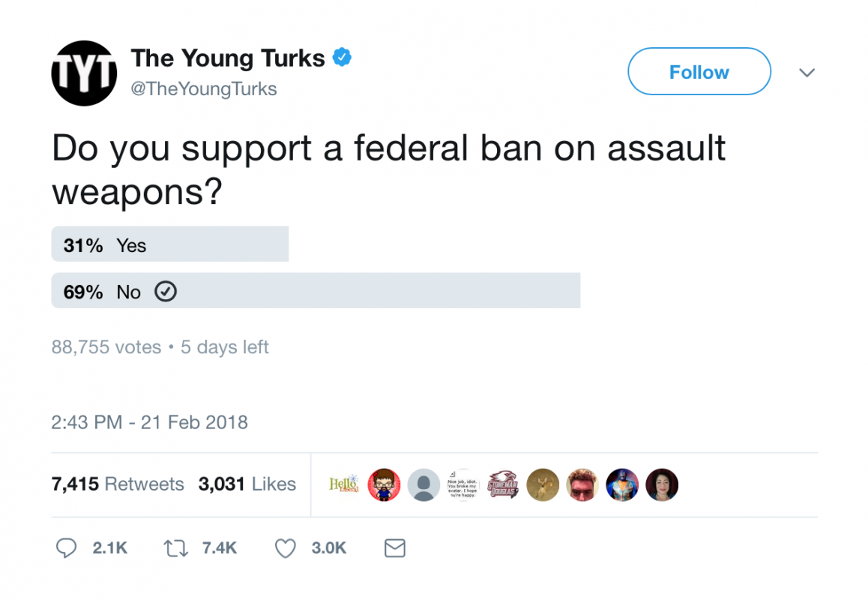Open the last woman's liker avatar

(x=662, y=484)
